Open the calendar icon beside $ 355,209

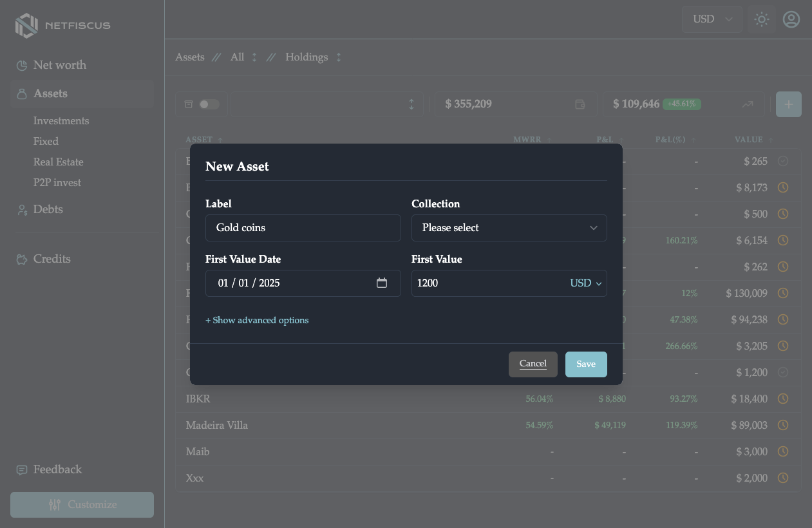[x=580, y=104]
